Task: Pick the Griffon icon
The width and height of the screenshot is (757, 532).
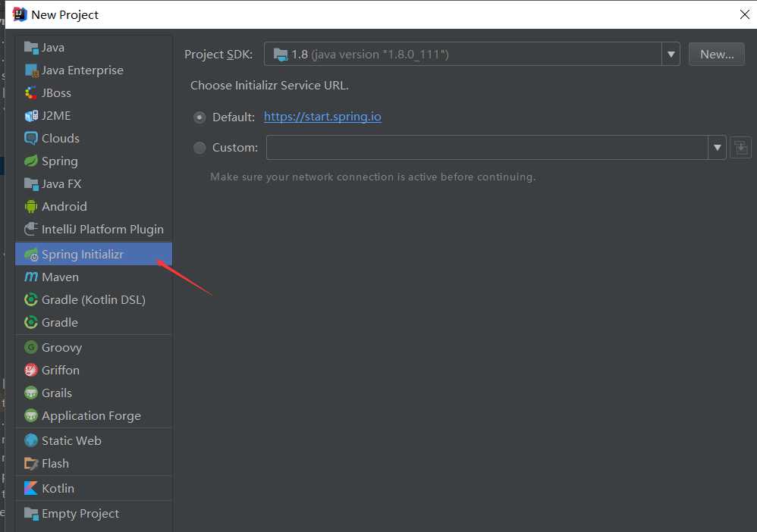Action: (31, 370)
